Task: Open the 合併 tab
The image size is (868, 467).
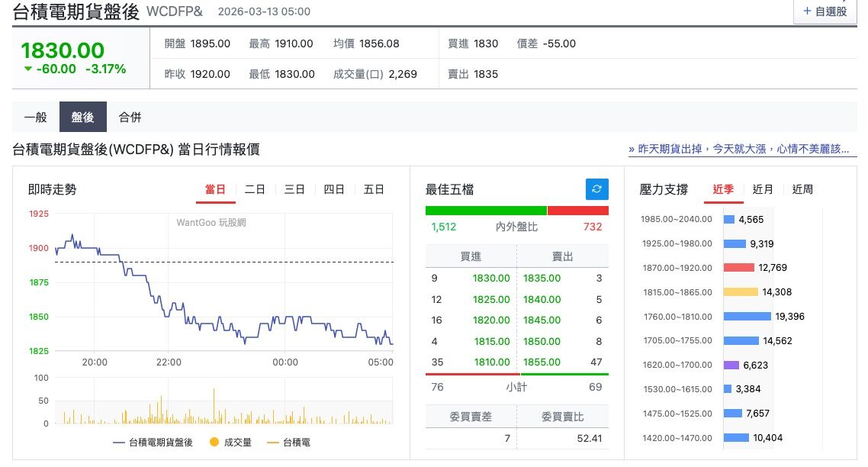Action: (x=130, y=118)
